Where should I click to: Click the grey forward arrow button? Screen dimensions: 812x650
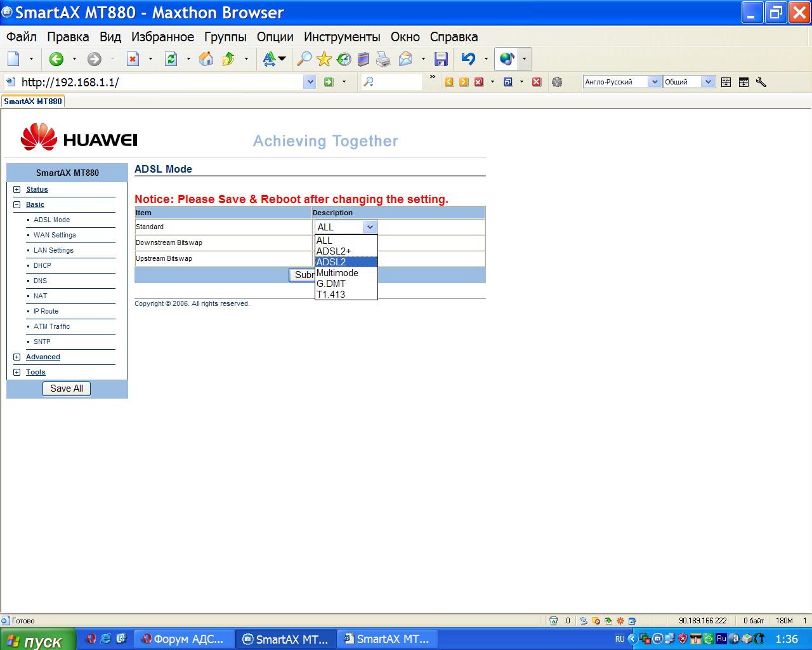pos(95,59)
